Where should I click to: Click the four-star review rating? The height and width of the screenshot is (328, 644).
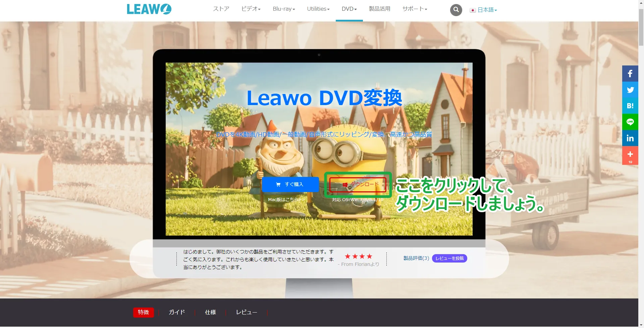(359, 256)
